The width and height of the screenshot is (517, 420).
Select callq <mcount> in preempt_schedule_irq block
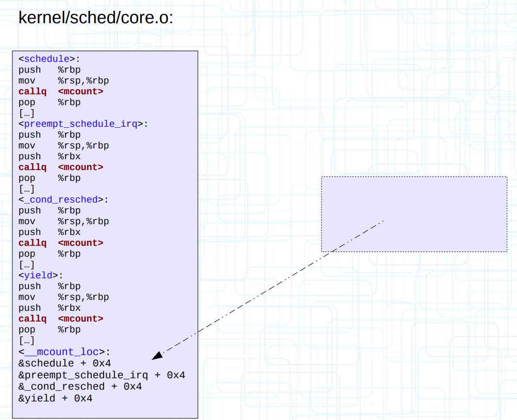point(61,167)
